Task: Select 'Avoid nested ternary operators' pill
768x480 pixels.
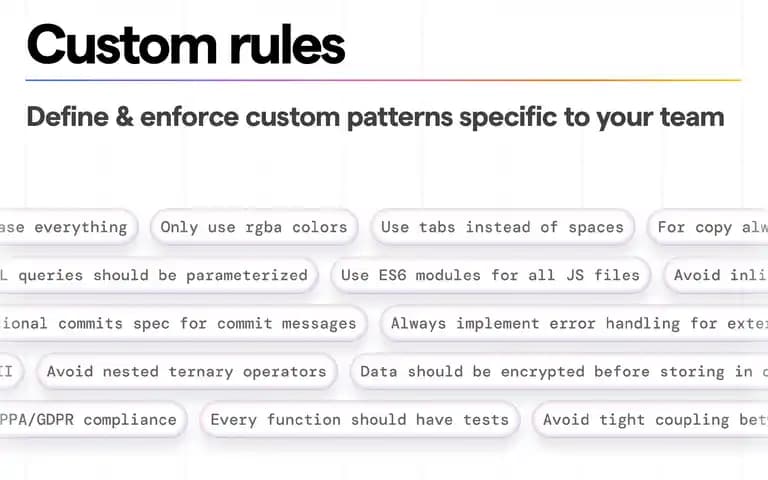Action: pyautogui.click(x=187, y=371)
